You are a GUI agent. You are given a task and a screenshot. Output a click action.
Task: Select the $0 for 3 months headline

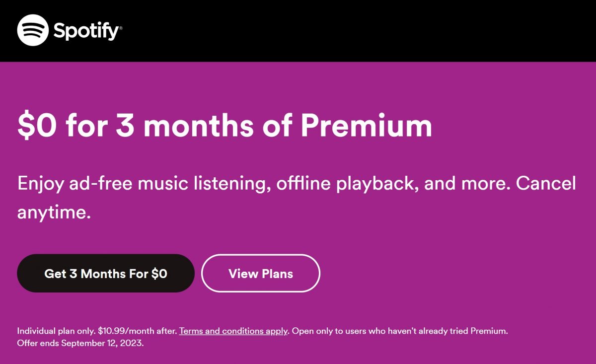(x=223, y=126)
